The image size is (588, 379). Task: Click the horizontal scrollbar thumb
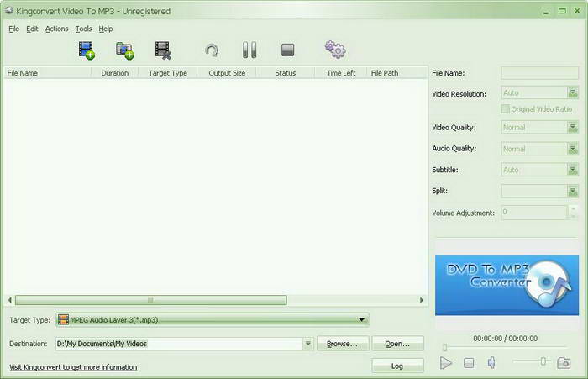pos(150,300)
